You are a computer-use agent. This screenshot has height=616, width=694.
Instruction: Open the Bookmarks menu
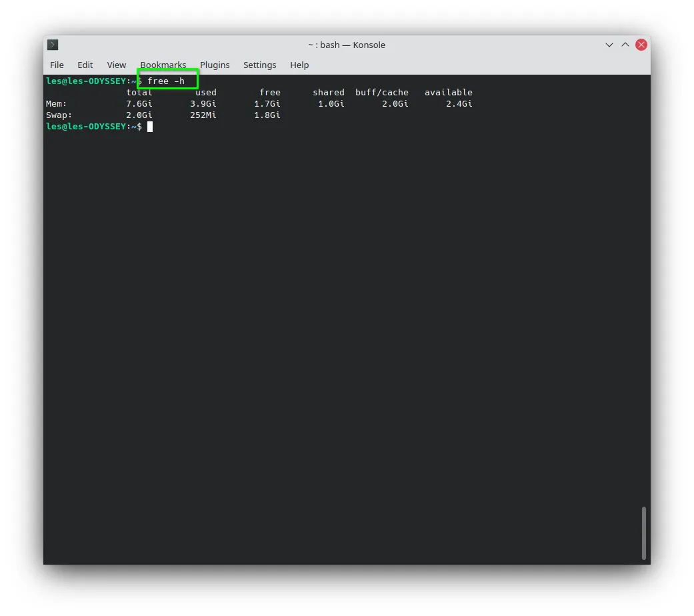(x=163, y=65)
